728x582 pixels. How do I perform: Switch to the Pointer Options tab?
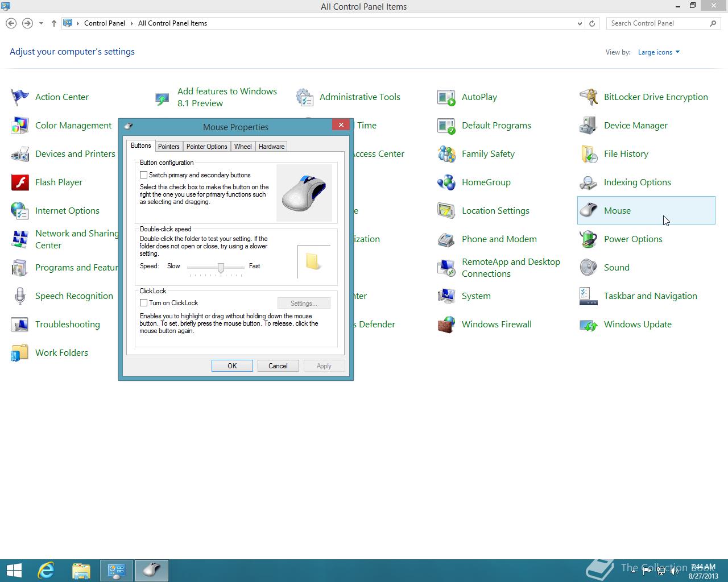click(x=207, y=147)
